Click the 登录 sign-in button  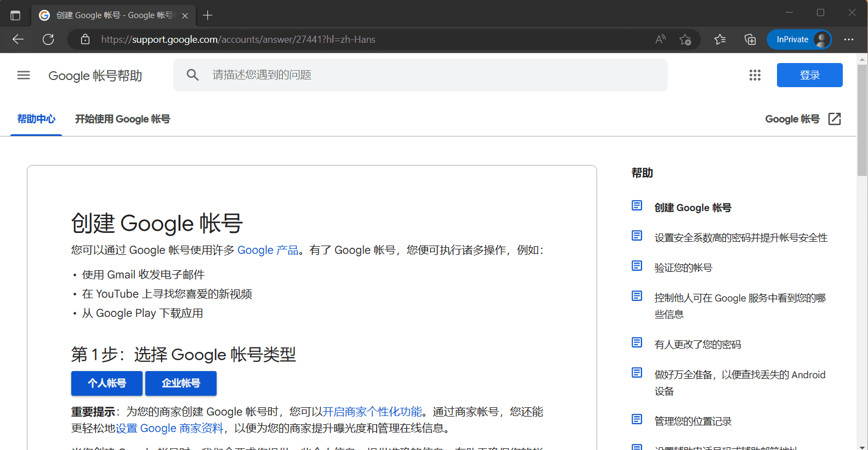pos(809,75)
